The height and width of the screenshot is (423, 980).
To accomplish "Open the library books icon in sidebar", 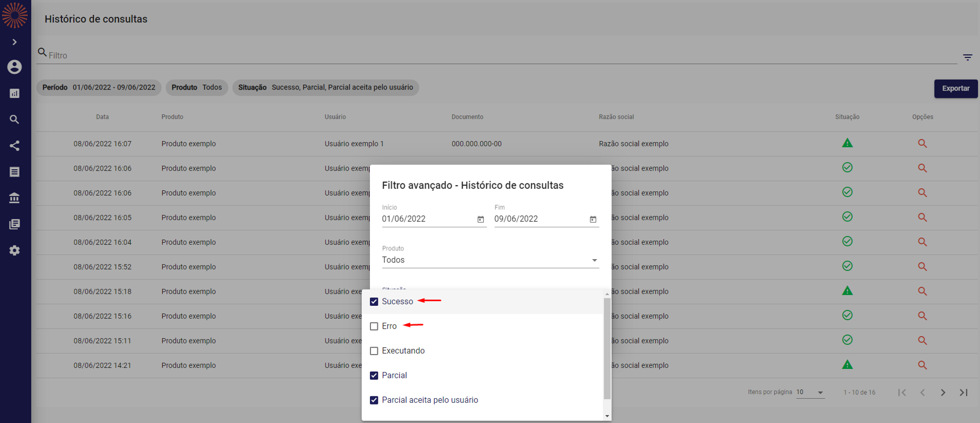I will [14, 224].
